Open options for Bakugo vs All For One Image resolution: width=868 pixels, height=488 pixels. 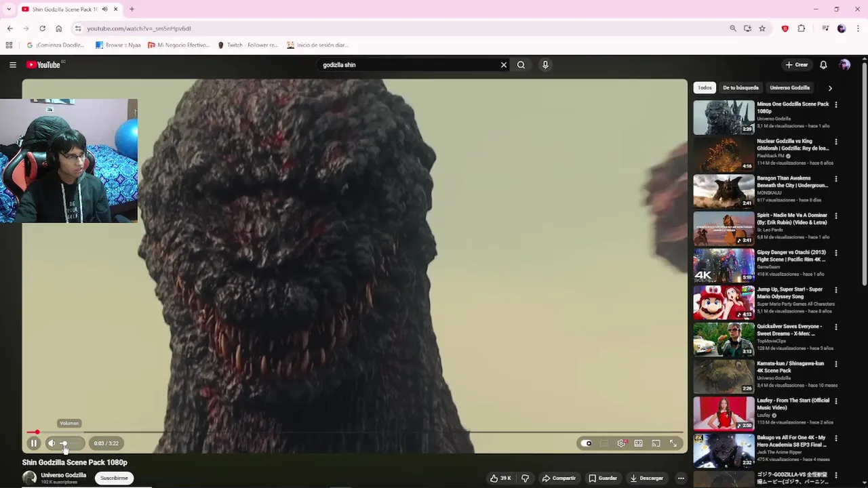coord(836,439)
